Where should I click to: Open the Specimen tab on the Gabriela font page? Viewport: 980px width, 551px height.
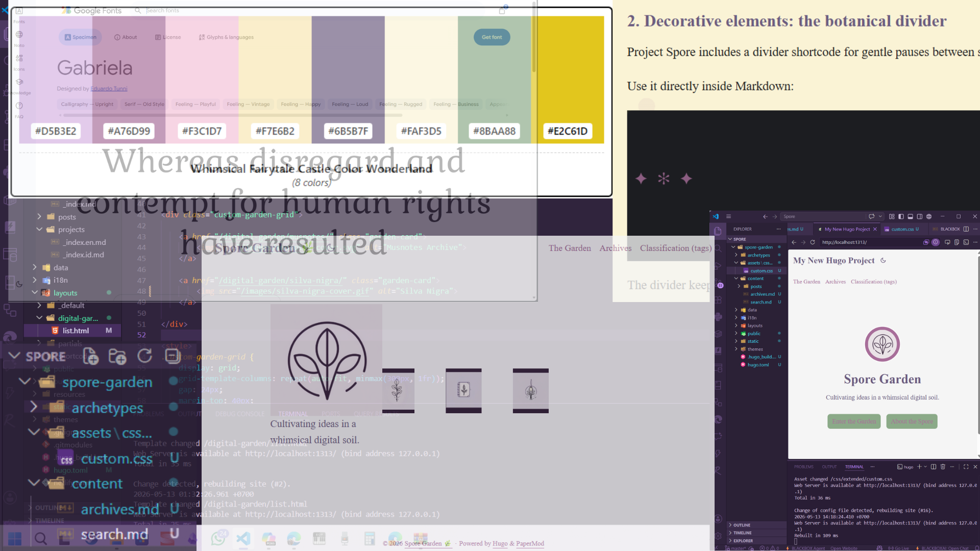[81, 37]
